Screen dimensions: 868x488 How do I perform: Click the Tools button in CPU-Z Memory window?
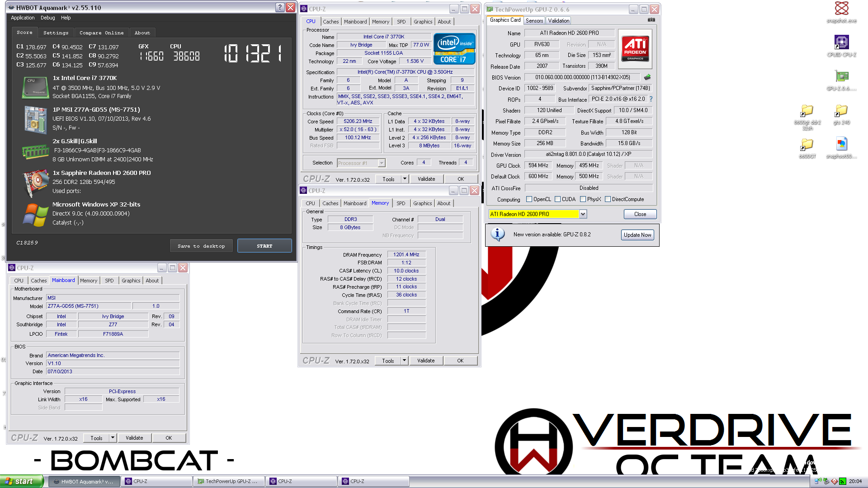coord(388,361)
